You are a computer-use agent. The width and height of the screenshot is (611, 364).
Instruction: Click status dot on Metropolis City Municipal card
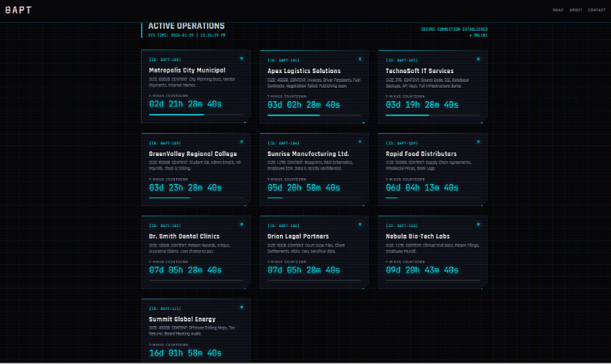click(x=242, y=59)
